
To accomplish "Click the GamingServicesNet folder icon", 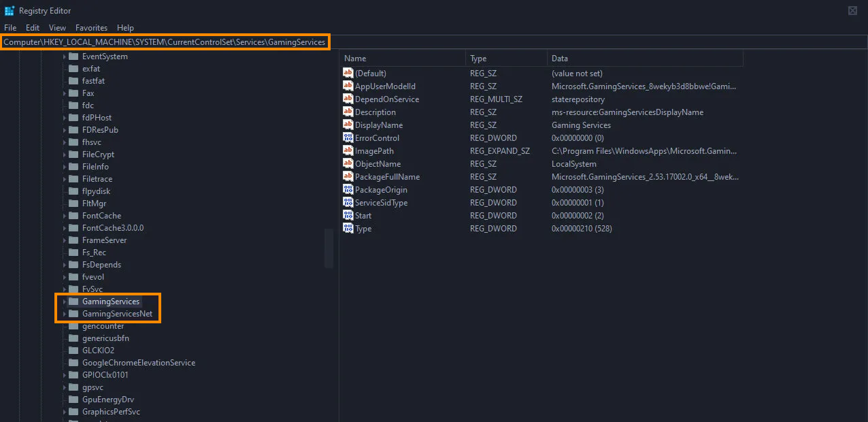I will pyautogui.click(x=73, y=314).
